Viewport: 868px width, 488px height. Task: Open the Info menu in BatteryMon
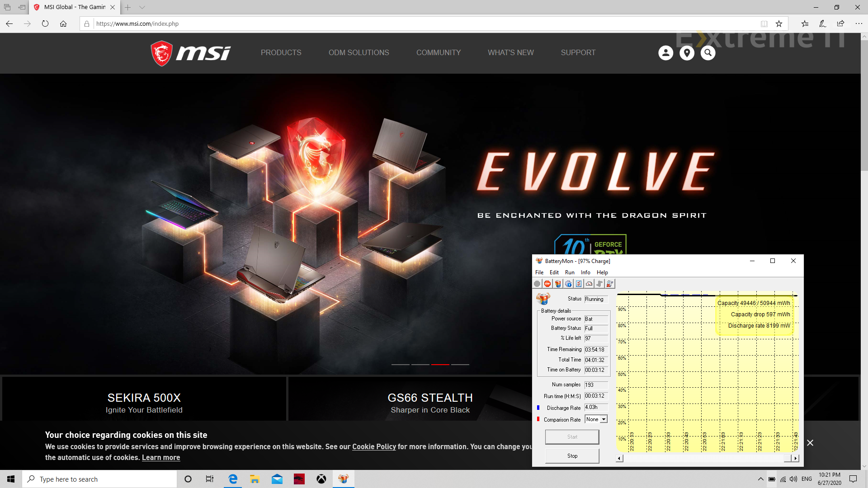(x=585, y=272)
